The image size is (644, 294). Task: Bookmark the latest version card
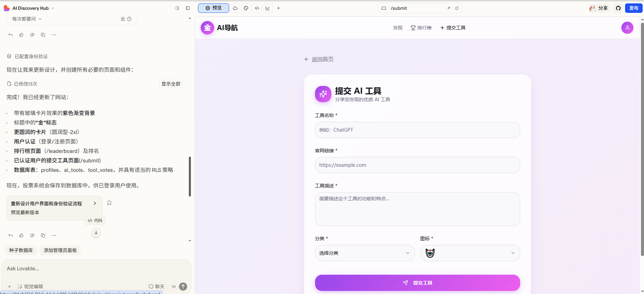(x=109, y=203)
